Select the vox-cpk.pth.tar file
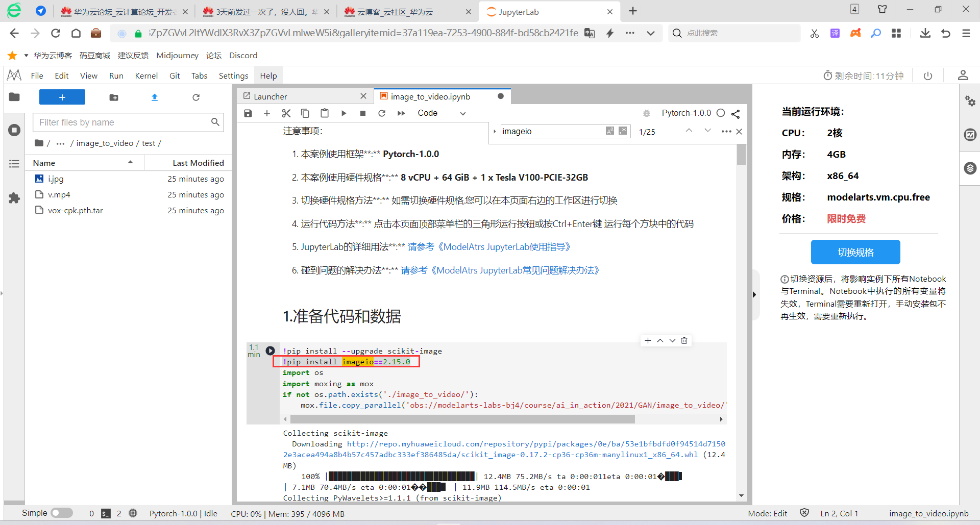The image size is (980, 525). coord(129,210)
